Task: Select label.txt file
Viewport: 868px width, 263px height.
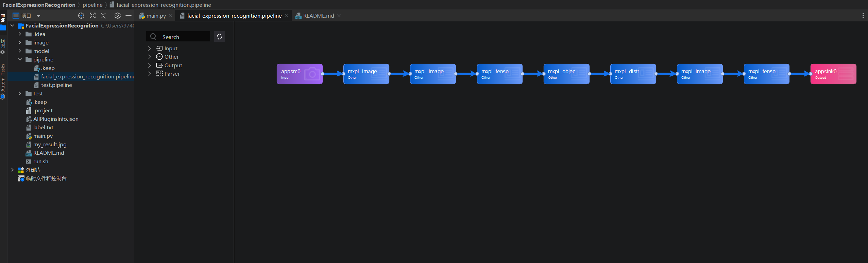Action: [x=43, y=127]
